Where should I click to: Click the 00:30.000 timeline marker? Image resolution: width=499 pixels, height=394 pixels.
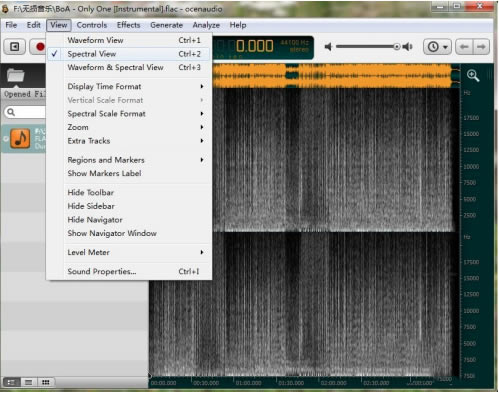coord(206,383)
